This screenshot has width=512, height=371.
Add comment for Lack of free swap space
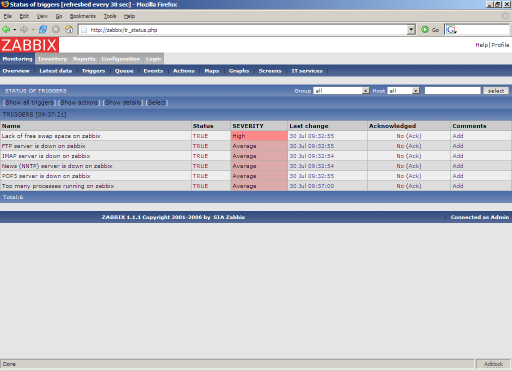tap(458, 136)
